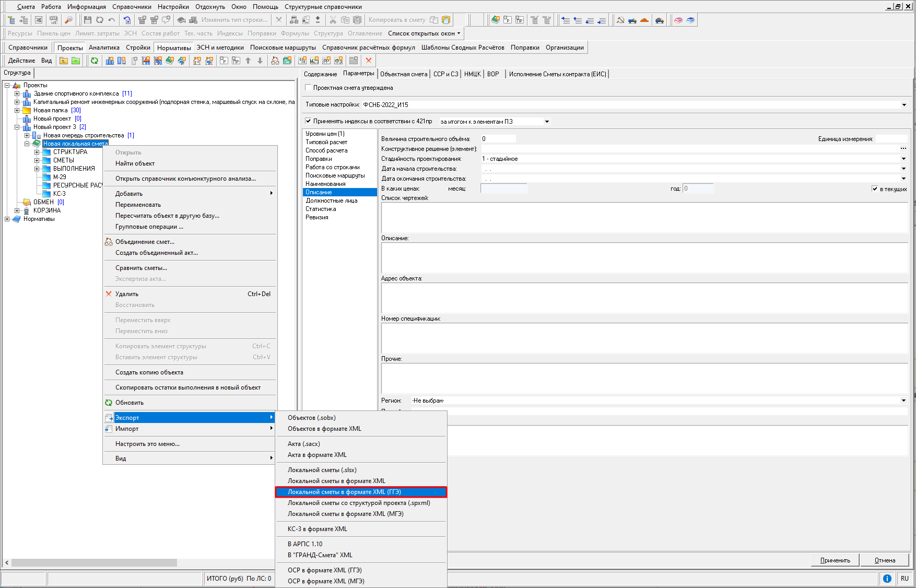Switch to the НМЦК tab
Image resolution: width=916 pixels, height=588 pixels.
pos(472,74)
